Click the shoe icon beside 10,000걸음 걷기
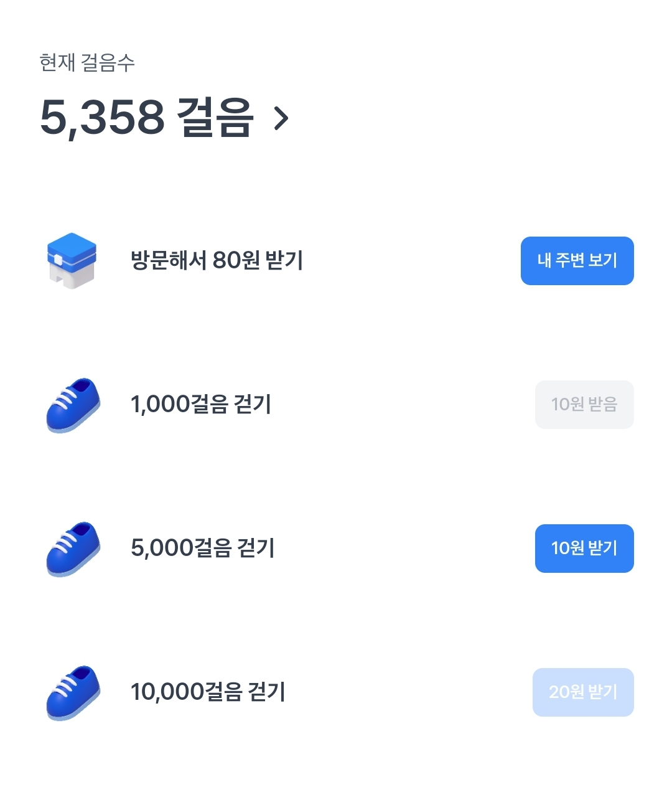Screen dimensions: 672x787 click(x=73, y=692)
